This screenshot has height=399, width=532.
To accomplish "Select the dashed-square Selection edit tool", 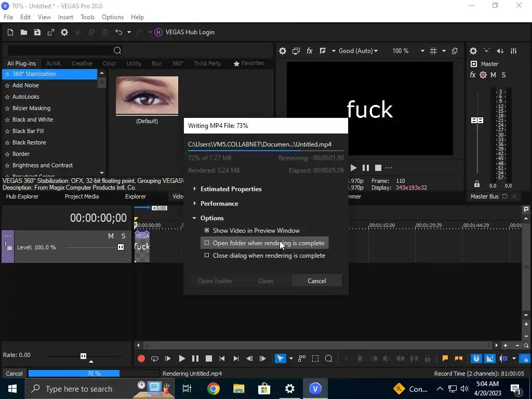I will pos(315,358).
